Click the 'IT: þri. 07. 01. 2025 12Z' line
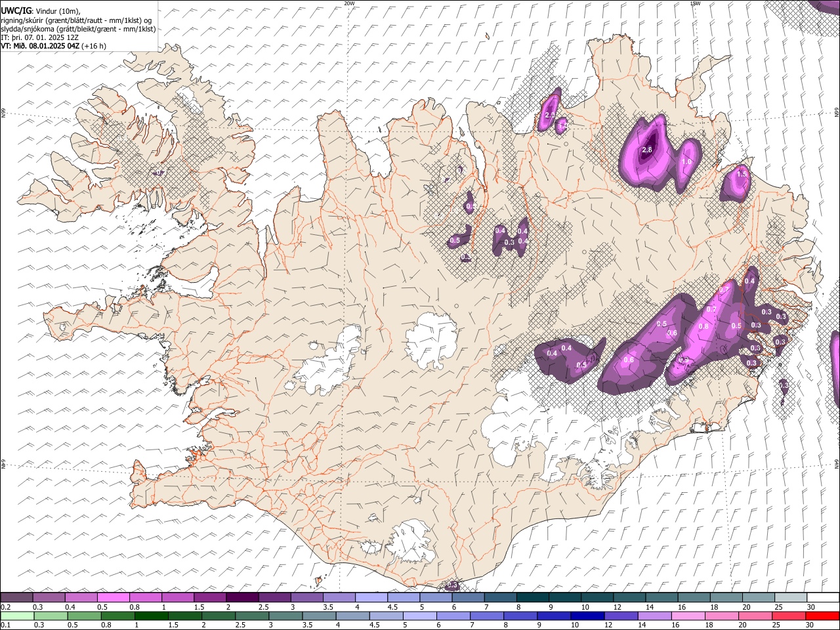This screenshot has width=840, height=630. point(40,37)
